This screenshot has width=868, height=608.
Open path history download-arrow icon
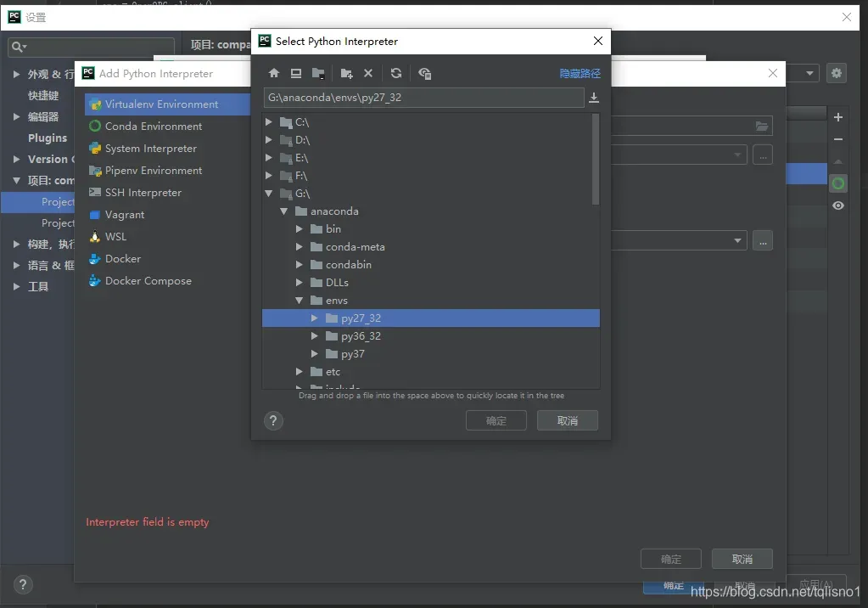pos(594,98)
